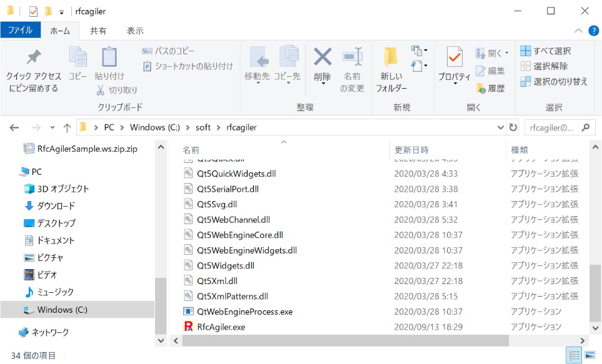Click the search magnifier icon
This screenshot has width=602, height=364.
(586, 127)
